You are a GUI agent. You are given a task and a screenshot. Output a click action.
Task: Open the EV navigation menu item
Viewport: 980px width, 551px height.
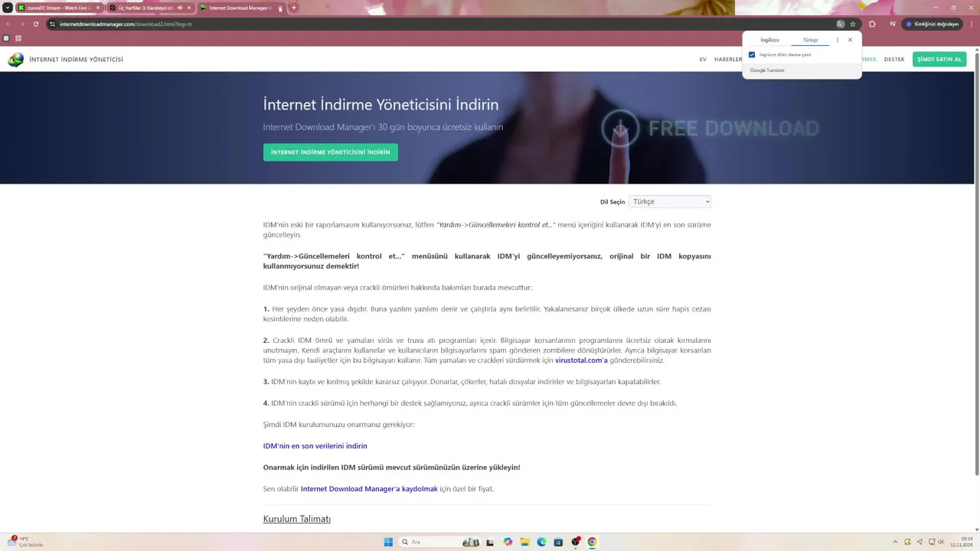tap(703, 59)
